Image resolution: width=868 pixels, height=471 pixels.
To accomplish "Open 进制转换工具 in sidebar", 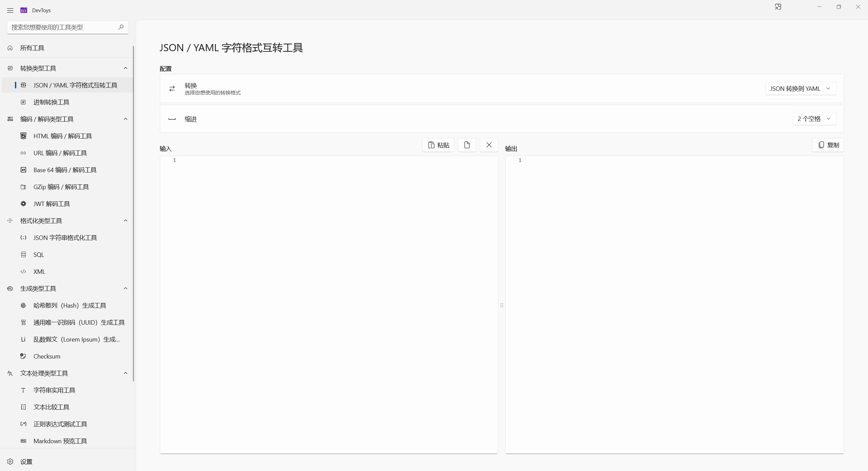I will [x=51, y=102].
